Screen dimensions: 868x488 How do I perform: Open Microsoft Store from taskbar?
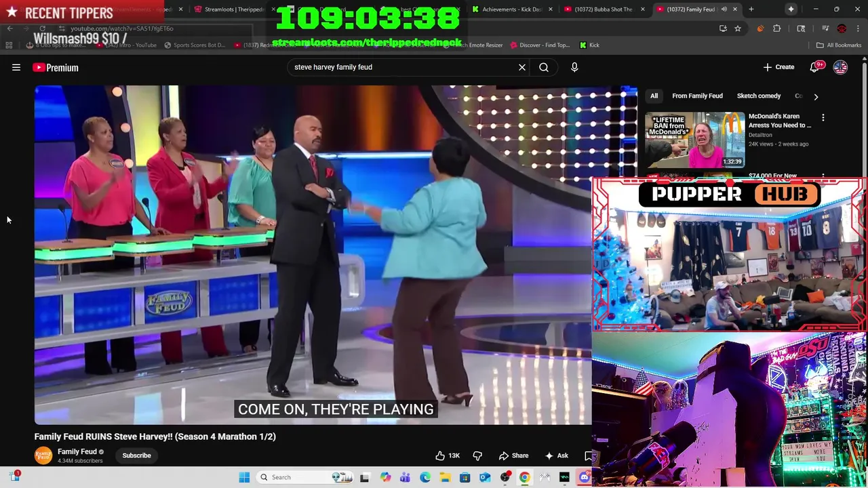(465, 477)
